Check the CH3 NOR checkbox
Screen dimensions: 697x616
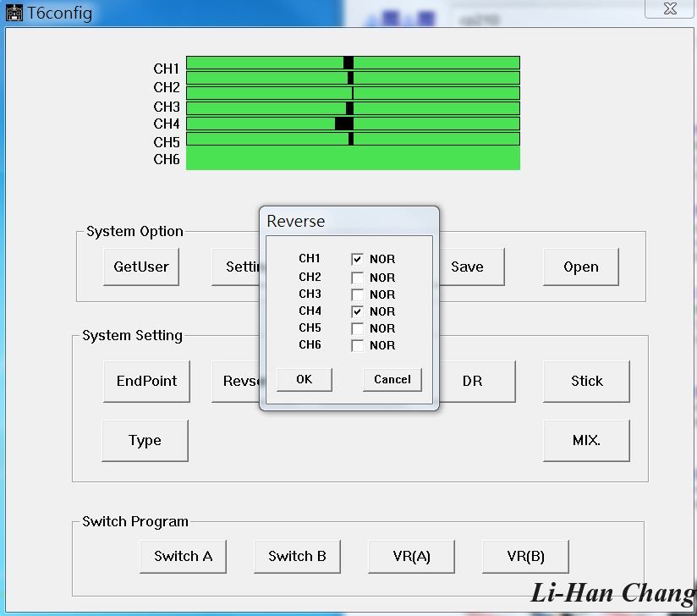pyautogui.click(x=357, y=294)
